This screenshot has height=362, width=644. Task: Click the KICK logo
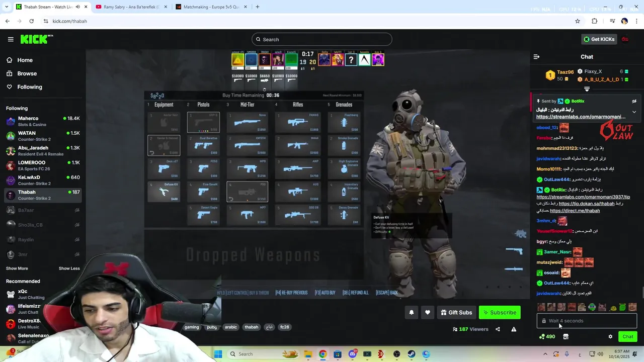[x=36, y=39]
